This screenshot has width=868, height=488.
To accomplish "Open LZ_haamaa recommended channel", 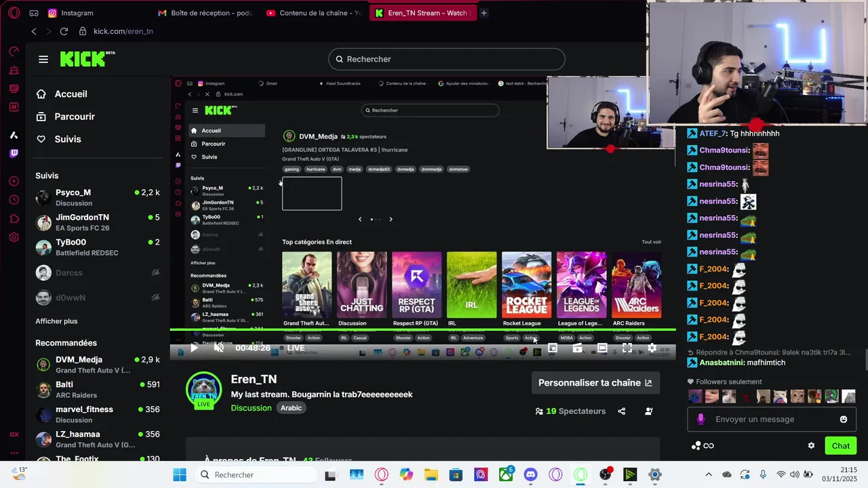I will click(98, 439).
